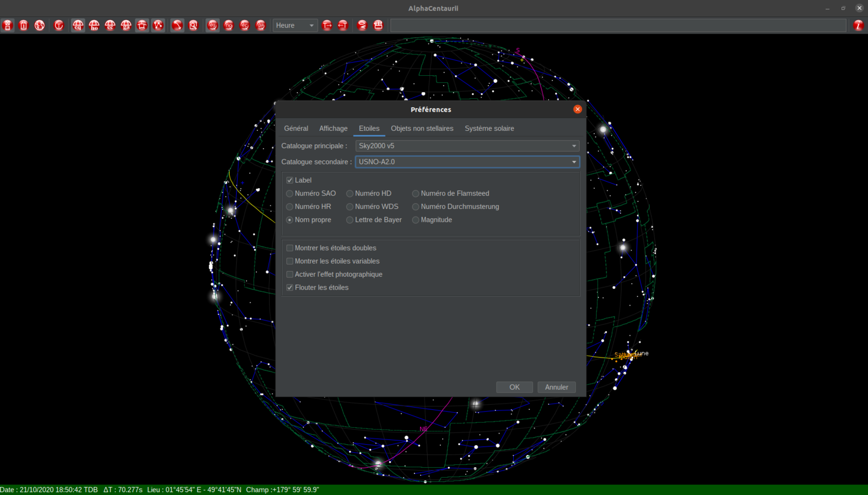Open the Help question mark icon
This screenshot has width=868, height=495.
click(x=859, y=25)
